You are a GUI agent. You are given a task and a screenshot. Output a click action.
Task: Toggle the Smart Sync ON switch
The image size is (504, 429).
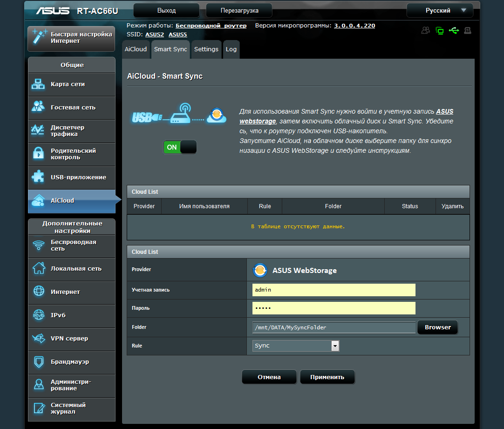180,147
